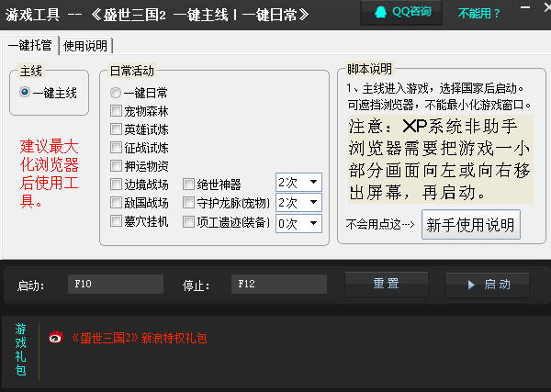This screenshot has width=551, height=392.
Task: Click the 注意：XP系统 warning text
Action: pos(440,159)
